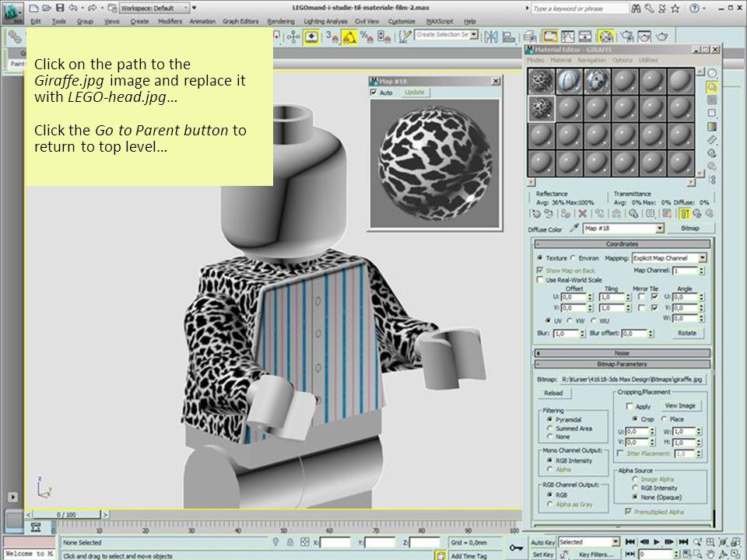Click Align tool in main toolbar
The width and height of the screenshot is (747, 560).
pos(509,37)
